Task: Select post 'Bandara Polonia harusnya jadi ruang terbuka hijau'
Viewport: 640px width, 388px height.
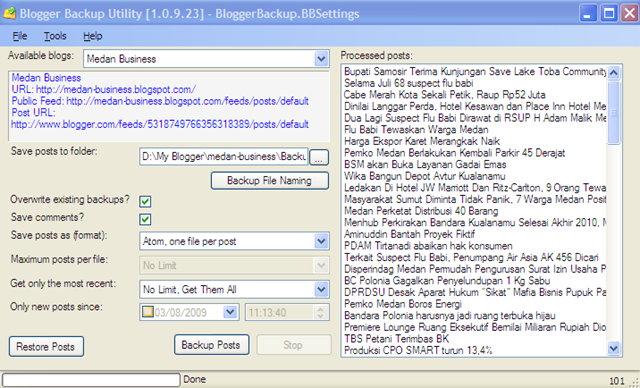Action: (x=450, y=315)
